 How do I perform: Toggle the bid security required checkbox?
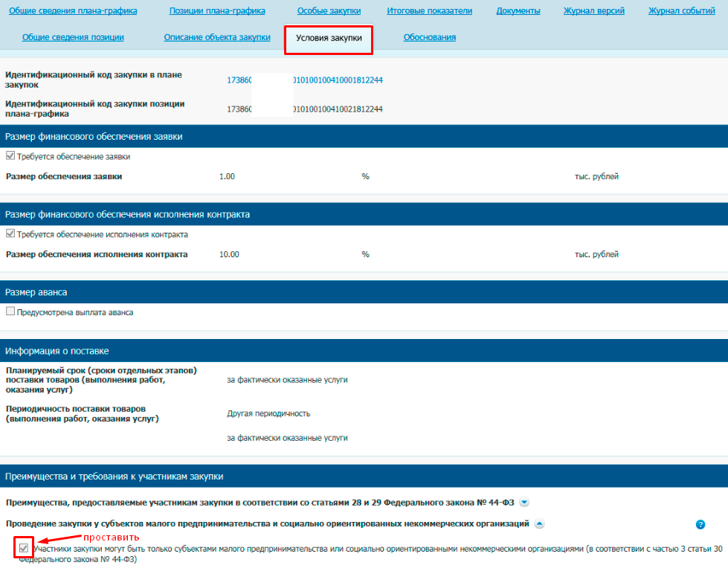(10, 157)
